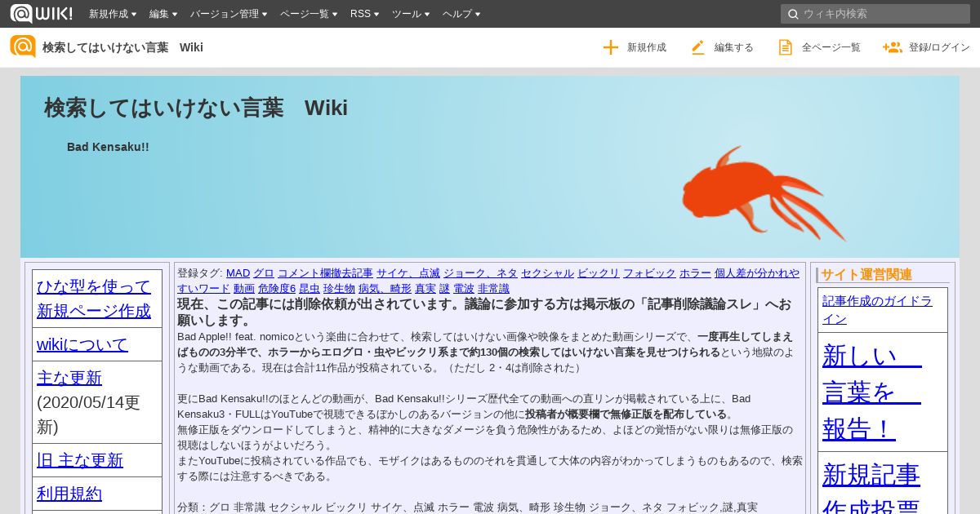
Task: Click the plus icon for 新規作成
Action: (611, 47)
